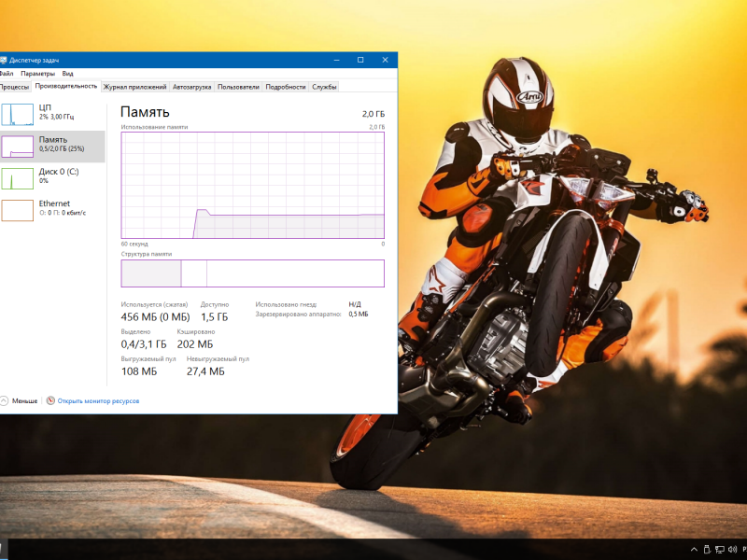
Task: Click the Структура памяти composition bar
Action: coord(252,273)
